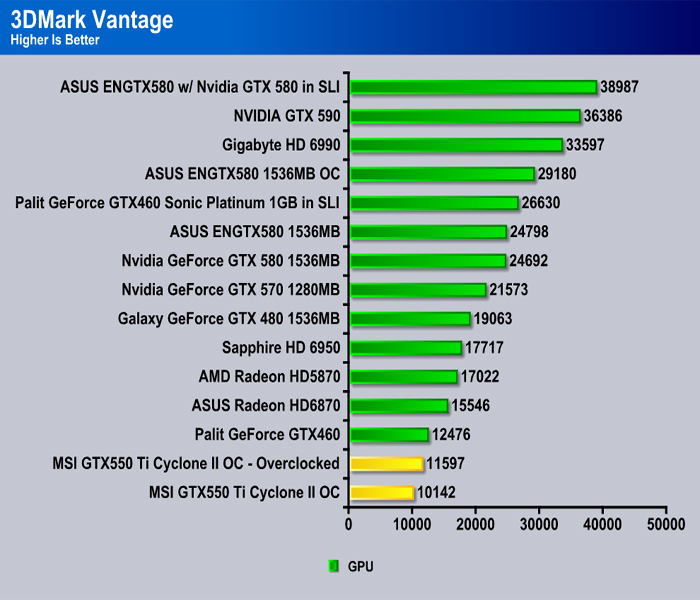Click the 29180 score value
This screenshot has width=700, height=600.
tap(557, 174)
